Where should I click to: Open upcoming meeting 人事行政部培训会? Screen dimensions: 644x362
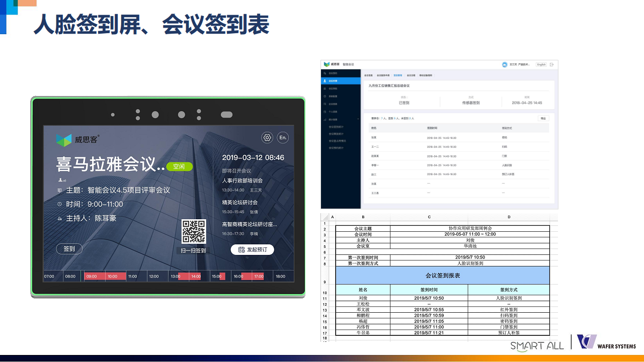tap(243, 180)
